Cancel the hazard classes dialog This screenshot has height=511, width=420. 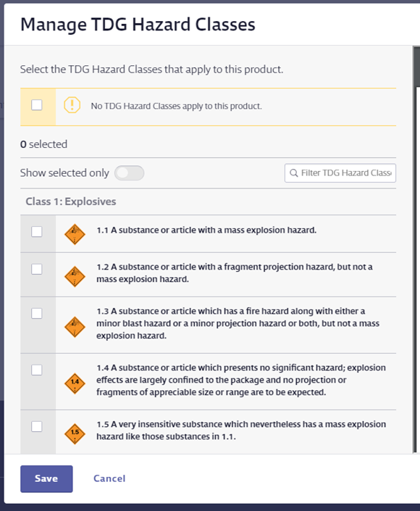point(109,478)
